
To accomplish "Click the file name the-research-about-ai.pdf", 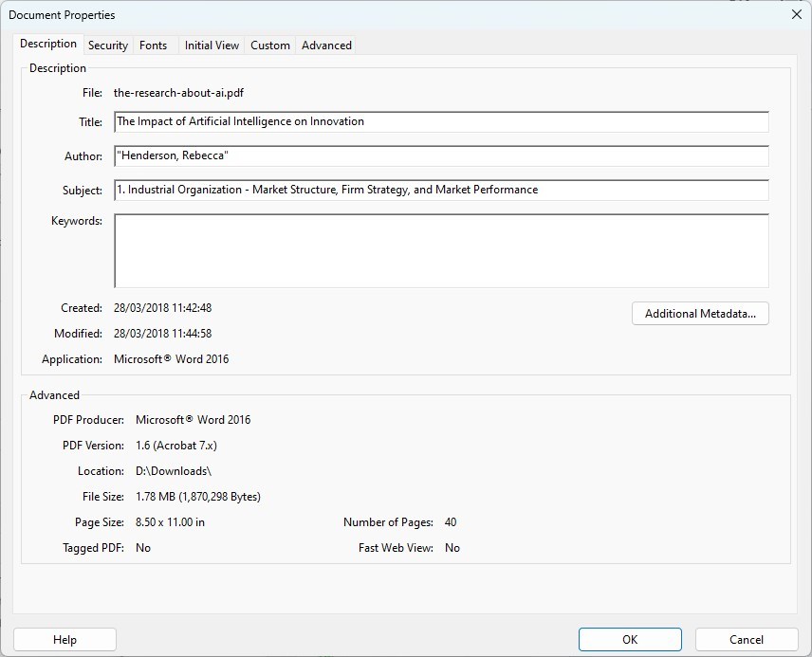I will click(x=178, y=93).
